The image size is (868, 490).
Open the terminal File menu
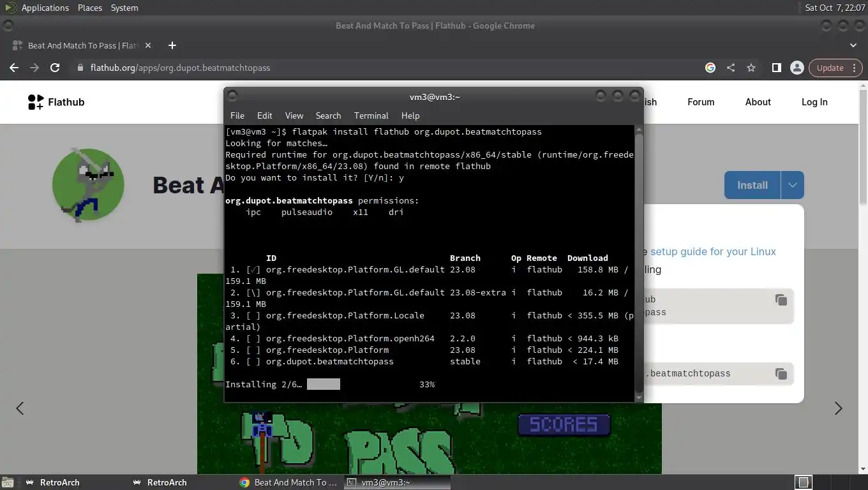coord(237,115)
